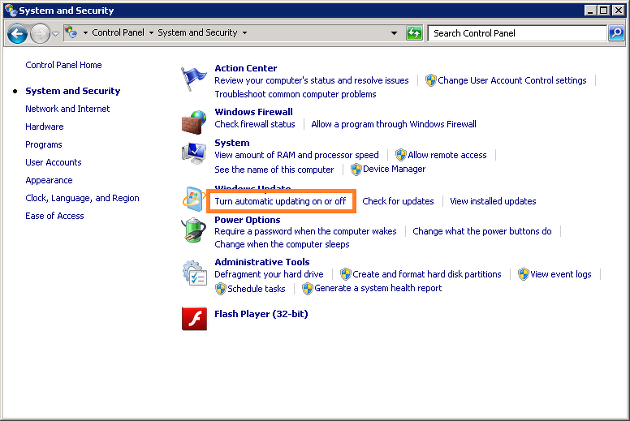Open View event logs link
This screenshot has width=630, height=421.
click(x=561, y=274)
